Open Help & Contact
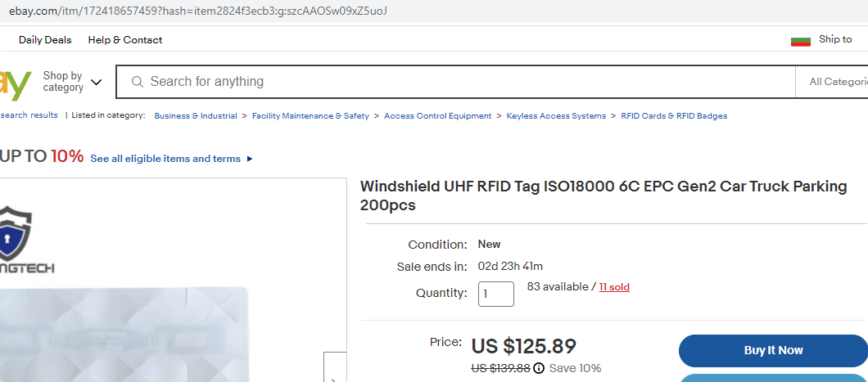This screenshot has height=382, width=868. pos(125,39)
